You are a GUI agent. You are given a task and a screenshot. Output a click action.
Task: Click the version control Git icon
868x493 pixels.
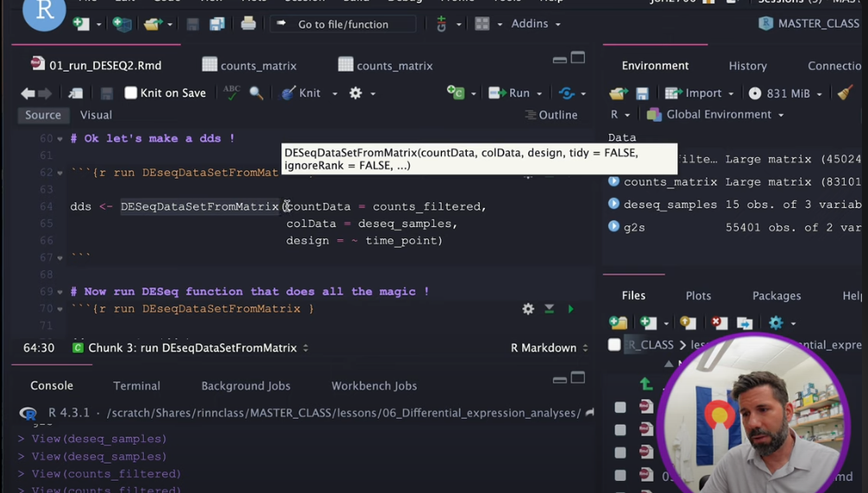(x=441, y=24)
